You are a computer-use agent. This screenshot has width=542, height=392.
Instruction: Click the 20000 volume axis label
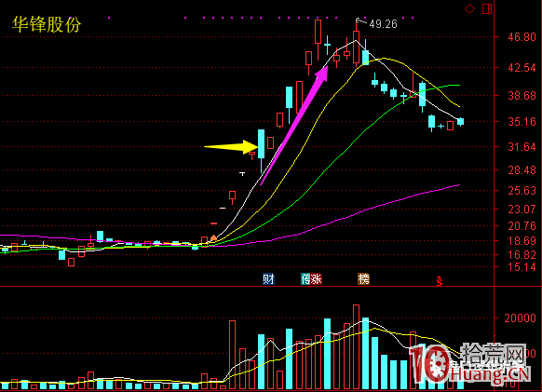click(x=520, y=318)
